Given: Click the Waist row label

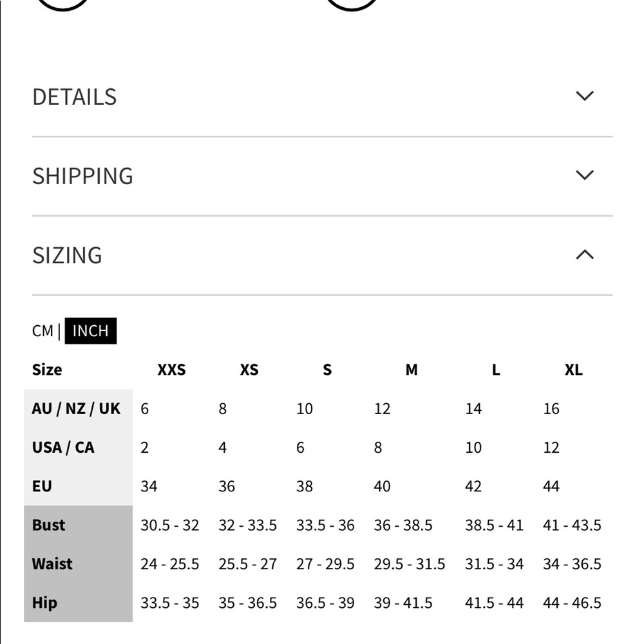Looking at the screenshot, I should 52,563.
